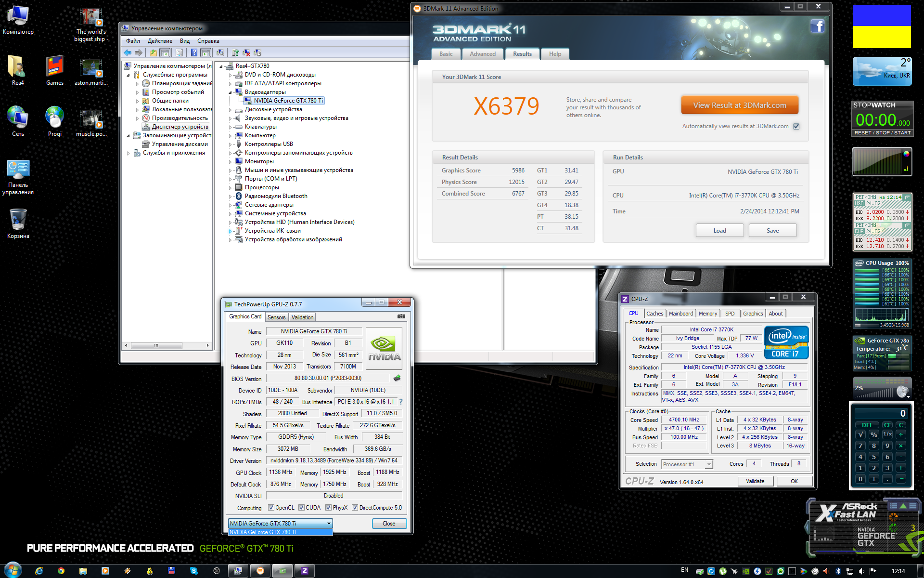Uncheck automatically view results at 3DMark.com

[796, 126]
